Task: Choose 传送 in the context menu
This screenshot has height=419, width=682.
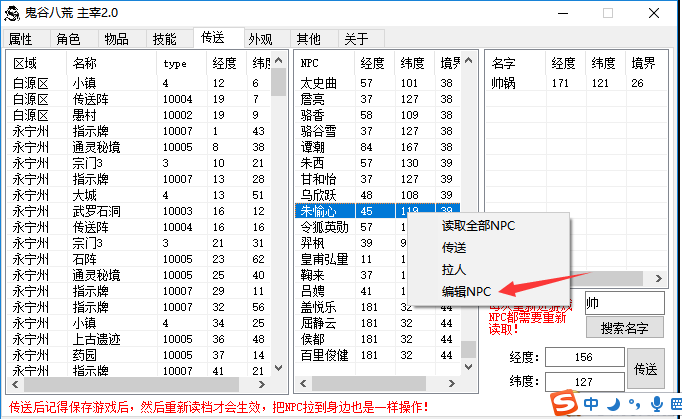Action: [454, 248]
